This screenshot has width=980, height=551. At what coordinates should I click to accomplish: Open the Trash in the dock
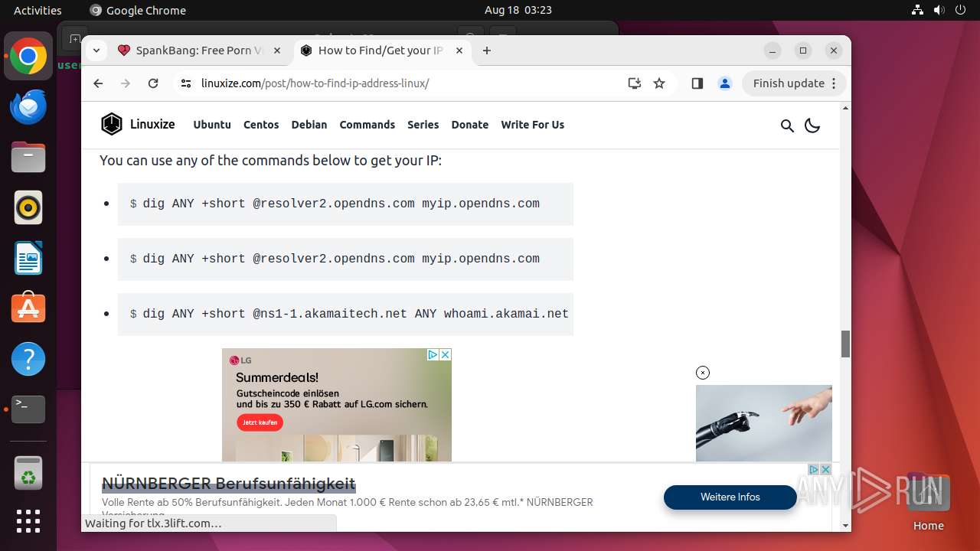point(28,473)
